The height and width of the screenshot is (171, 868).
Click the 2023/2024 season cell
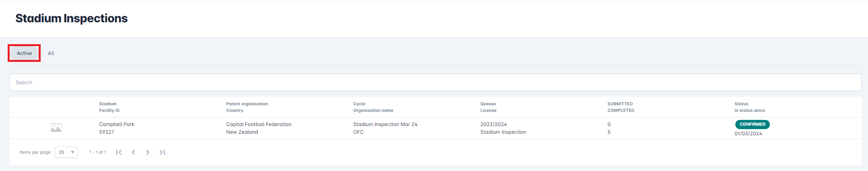493,125
